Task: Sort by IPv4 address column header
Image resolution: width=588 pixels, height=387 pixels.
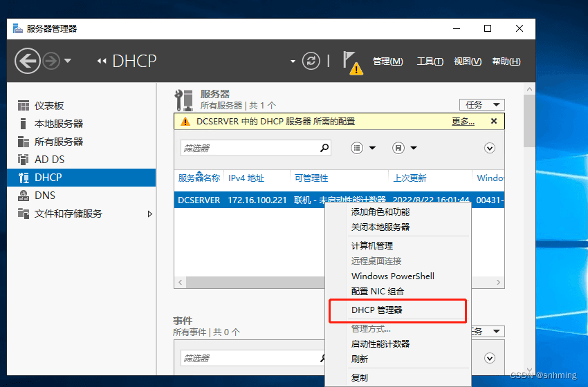Action: (x=246, y=178)
